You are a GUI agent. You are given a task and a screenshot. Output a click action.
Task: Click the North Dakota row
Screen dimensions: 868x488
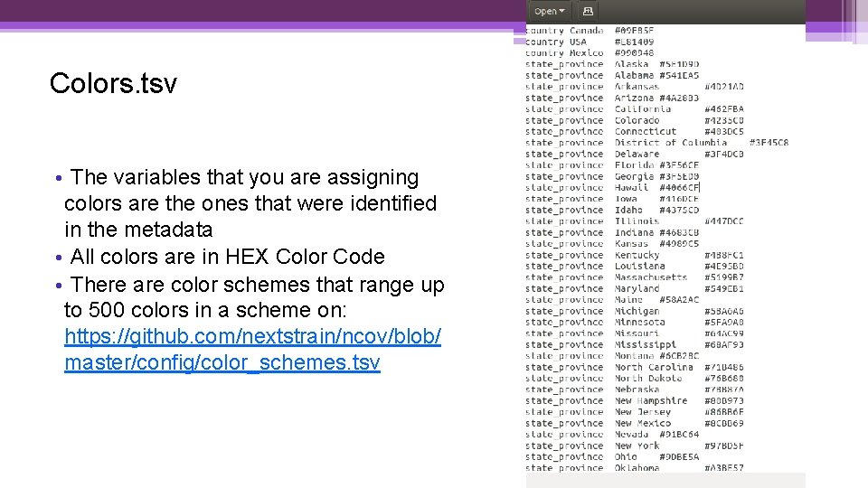click(x=635, y=379)
